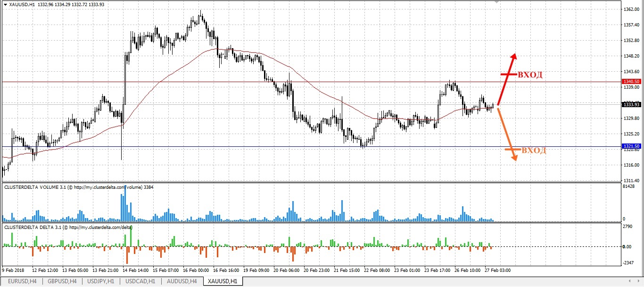This screenshot has height=287, width=644.
Task: Click the 16 Feb 00:00 time axis label
Action: 197,270
